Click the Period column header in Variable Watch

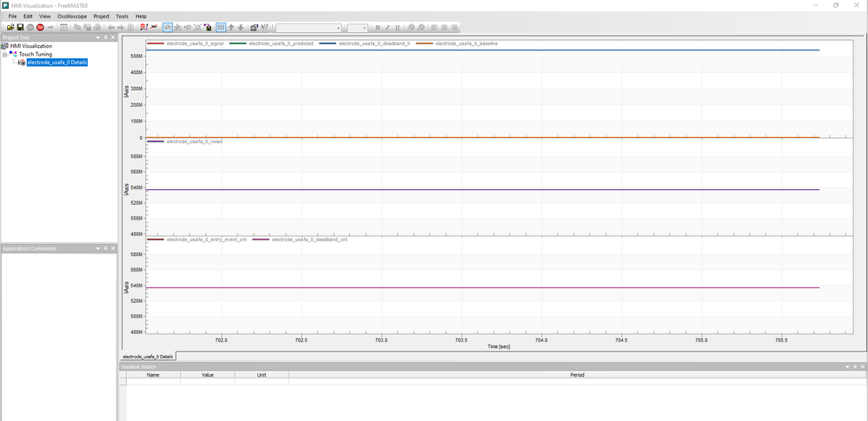(578, 374)
